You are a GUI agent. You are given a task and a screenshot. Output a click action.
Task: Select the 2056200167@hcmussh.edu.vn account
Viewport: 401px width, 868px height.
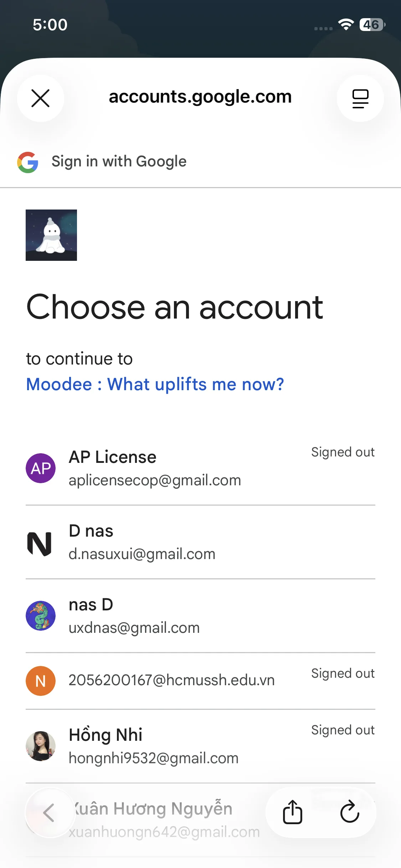[171, 681]
